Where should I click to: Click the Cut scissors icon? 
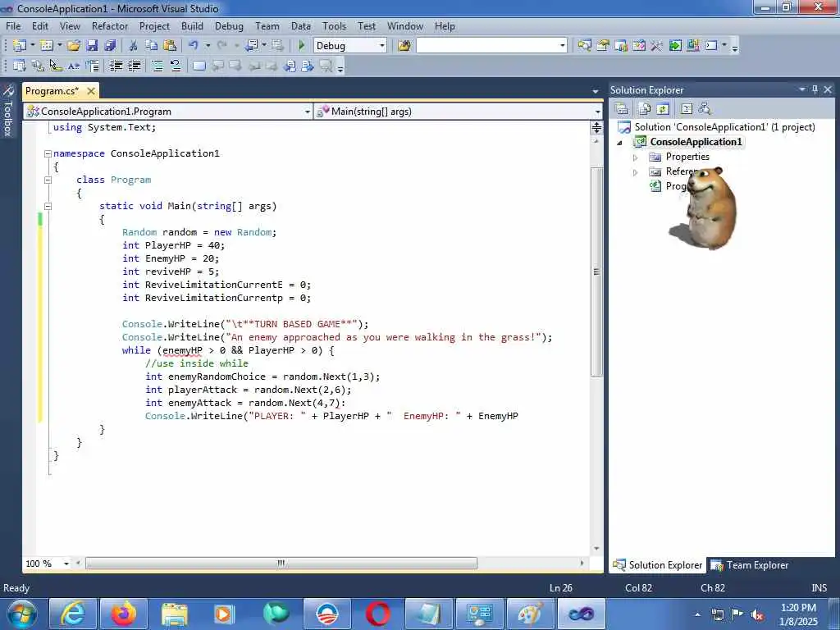point(134,46)
